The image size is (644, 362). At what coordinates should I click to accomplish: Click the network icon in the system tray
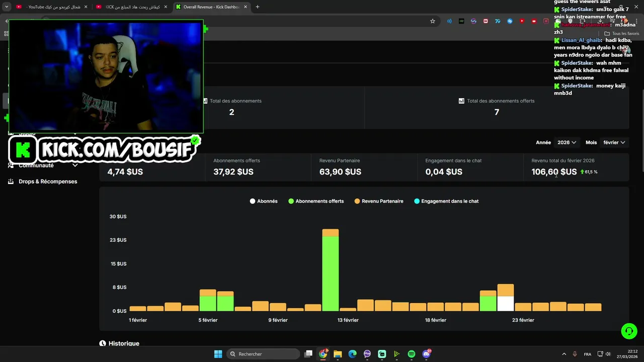coord(601,354)
